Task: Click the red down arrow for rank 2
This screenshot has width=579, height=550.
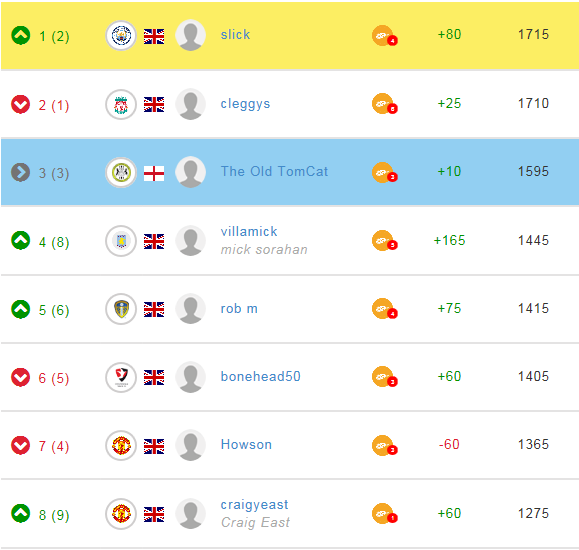Action: [21, 105]
